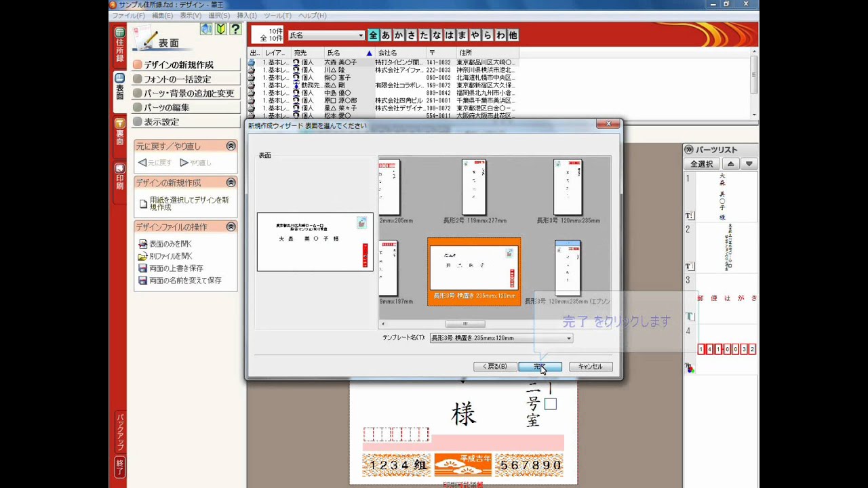
Task: Sort by the 氏名 column header
Action: pos(349,53)
